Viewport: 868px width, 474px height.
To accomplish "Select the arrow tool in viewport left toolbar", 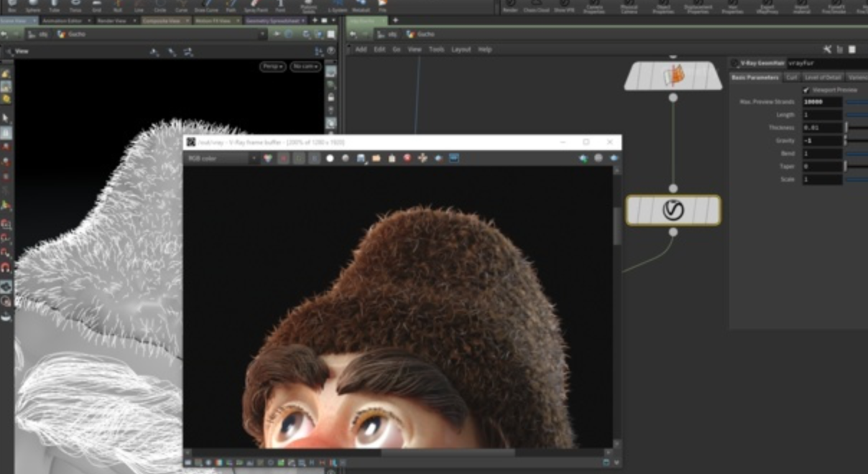I will click(6, 118).
